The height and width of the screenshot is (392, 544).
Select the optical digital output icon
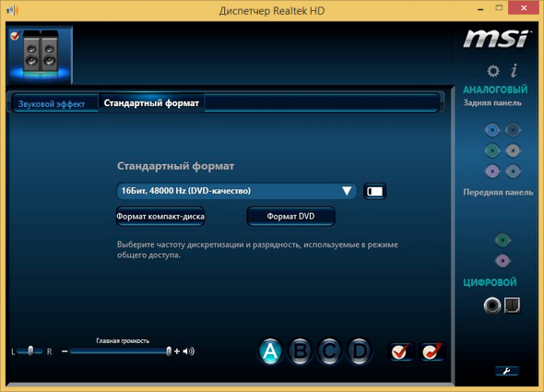click(512, 305)
